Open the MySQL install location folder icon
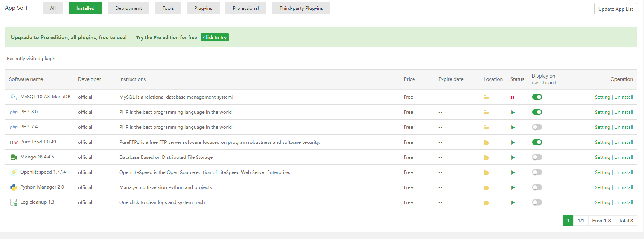The height and width of the screenshot is (239, 644). [486, 97]
